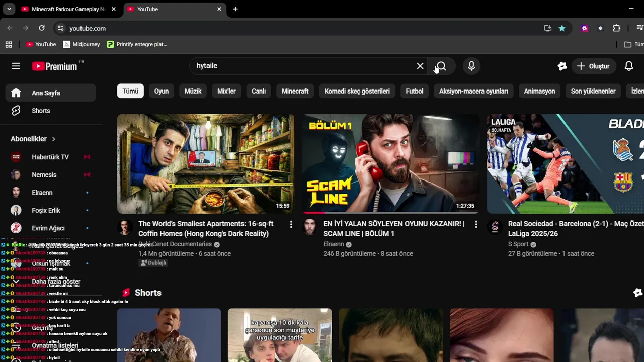Expand the Abonelikler section

click(x=33, y=139)
